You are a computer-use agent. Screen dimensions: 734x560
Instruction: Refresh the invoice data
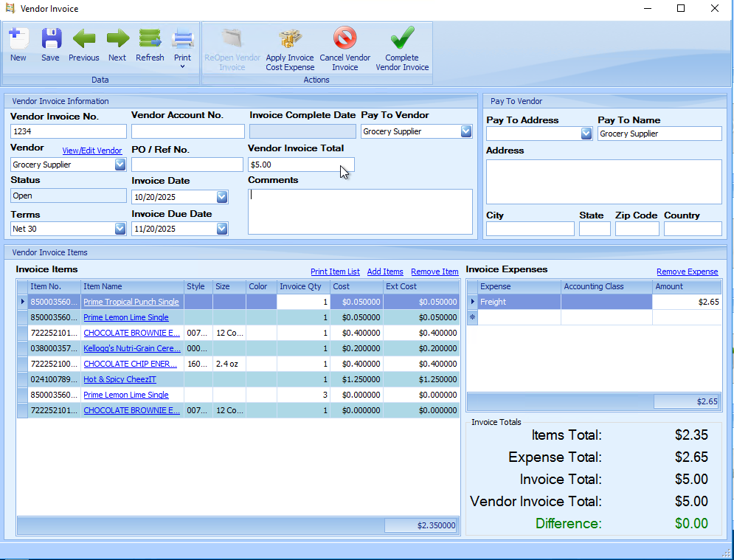(x=150, y=39)
